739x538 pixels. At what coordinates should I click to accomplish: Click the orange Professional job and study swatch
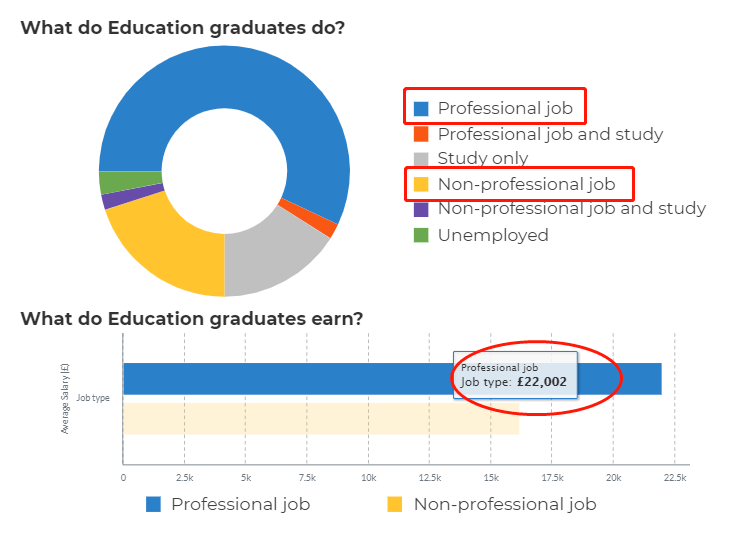(421, 134)
